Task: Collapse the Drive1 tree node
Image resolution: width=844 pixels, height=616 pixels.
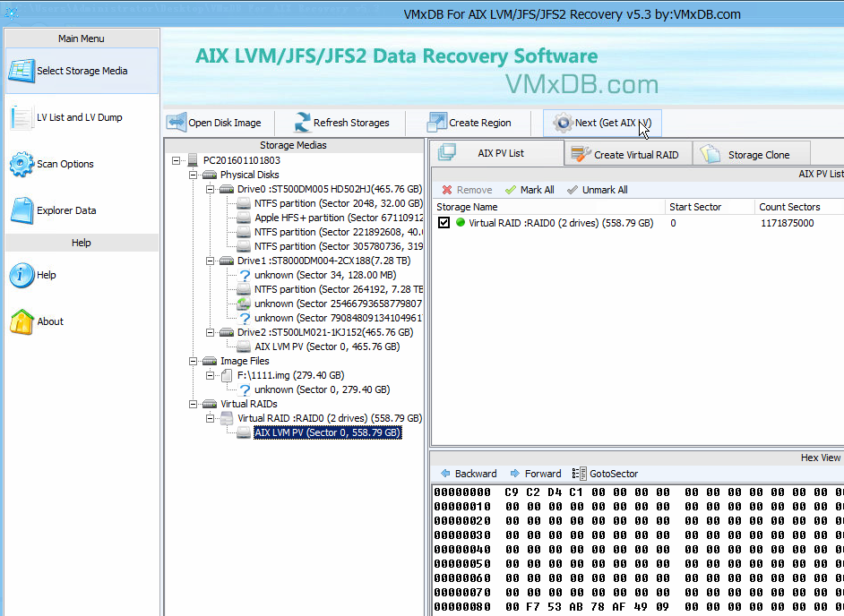Action: (210, 261)
